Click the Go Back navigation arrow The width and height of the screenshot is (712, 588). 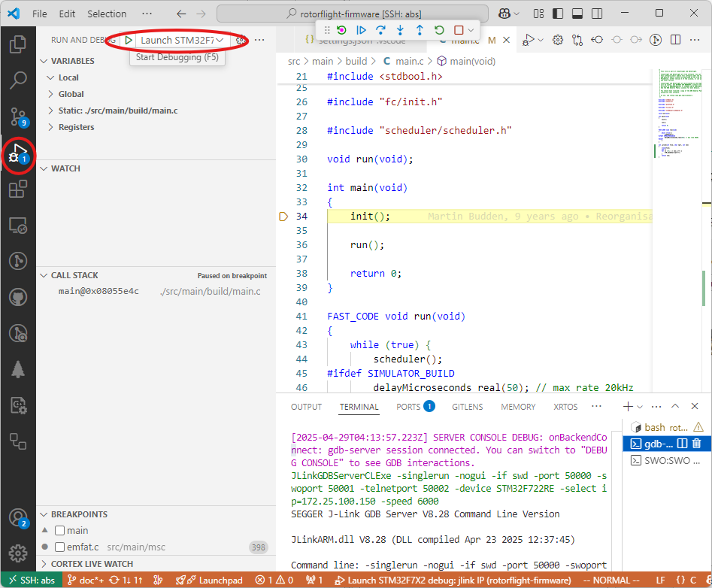tap(182, 14)
